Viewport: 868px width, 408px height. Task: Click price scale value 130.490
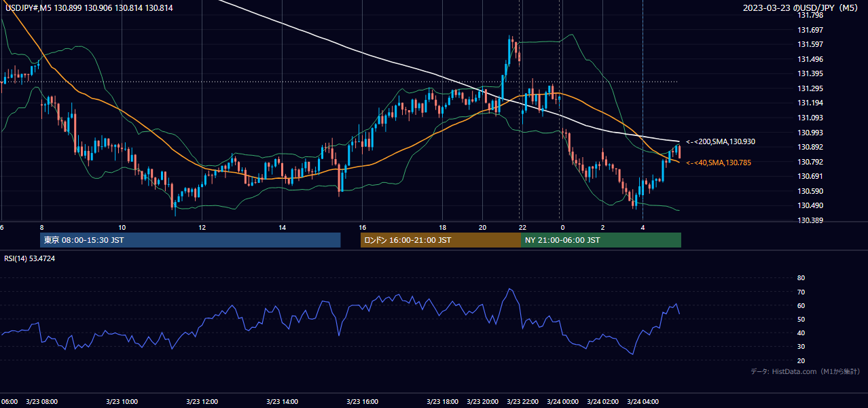pyautogui.click(x=810, y=205)
